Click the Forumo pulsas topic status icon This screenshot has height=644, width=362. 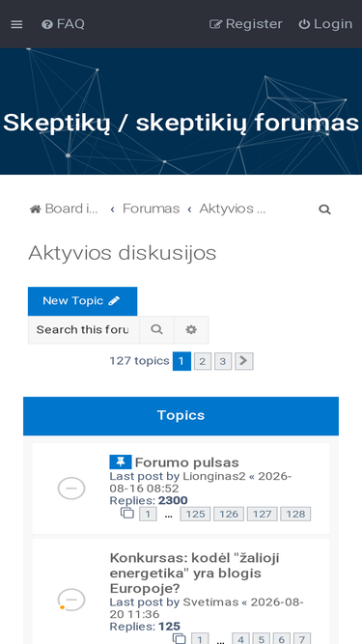71,489
